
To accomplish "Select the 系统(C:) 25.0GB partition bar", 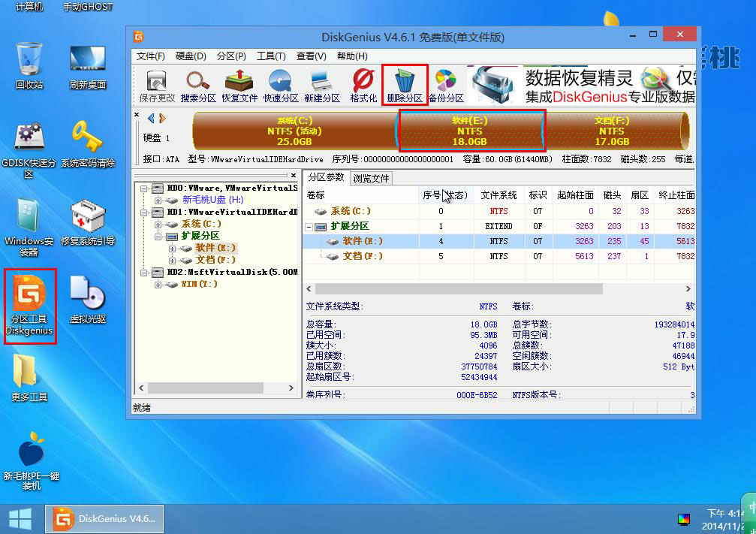I will coord(294,131).
